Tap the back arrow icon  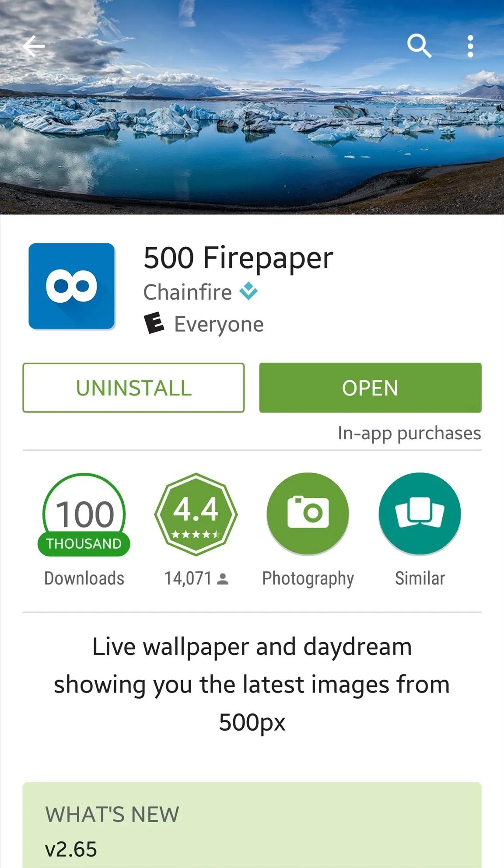coord(34,46)
